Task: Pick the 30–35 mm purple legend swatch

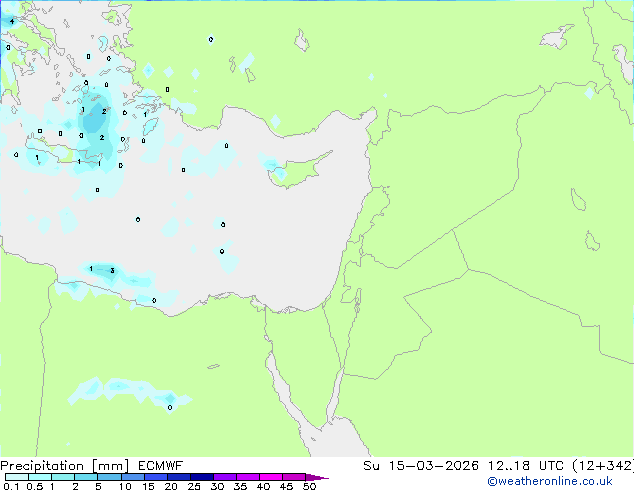Action: 224,477
